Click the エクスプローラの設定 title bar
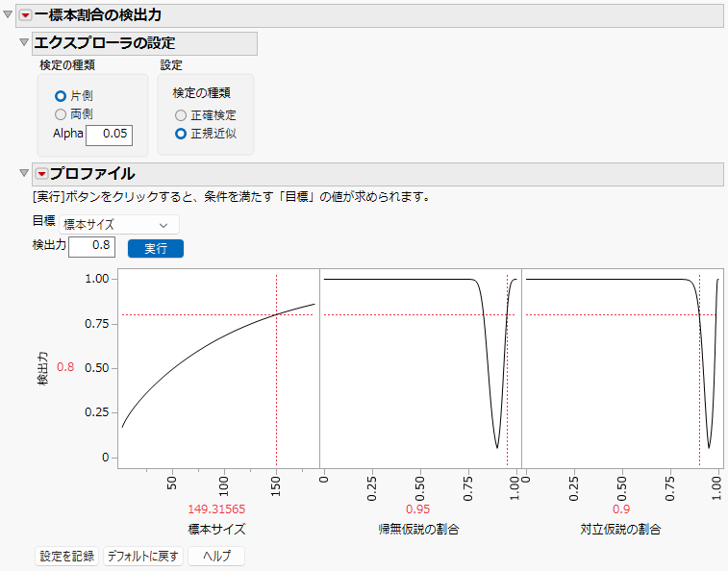Viewport: 728px width, 571px height. (x=144, y=43)
